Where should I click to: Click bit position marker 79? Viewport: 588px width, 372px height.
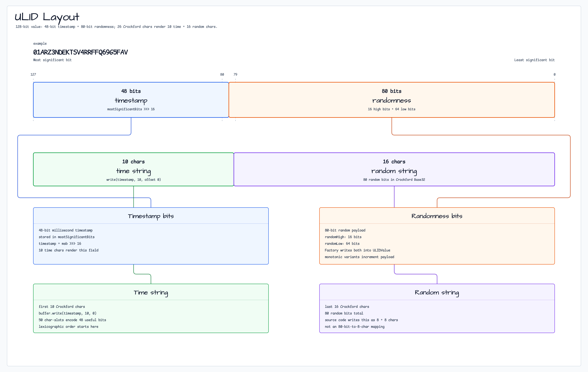(x=235, y=74)
